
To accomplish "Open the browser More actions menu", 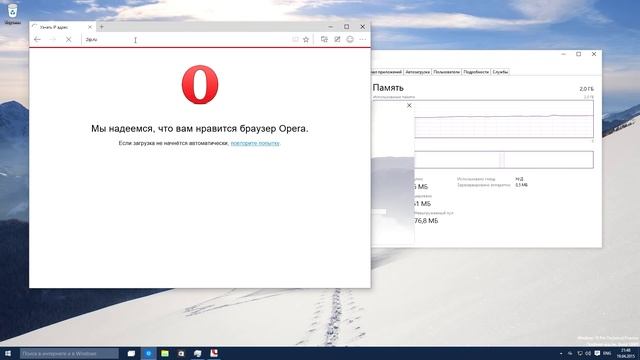I will [x=362, y=40].
